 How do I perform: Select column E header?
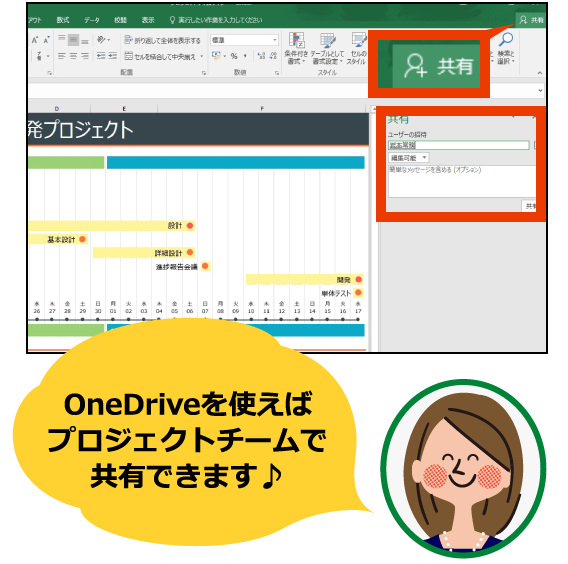click(124, 108)
